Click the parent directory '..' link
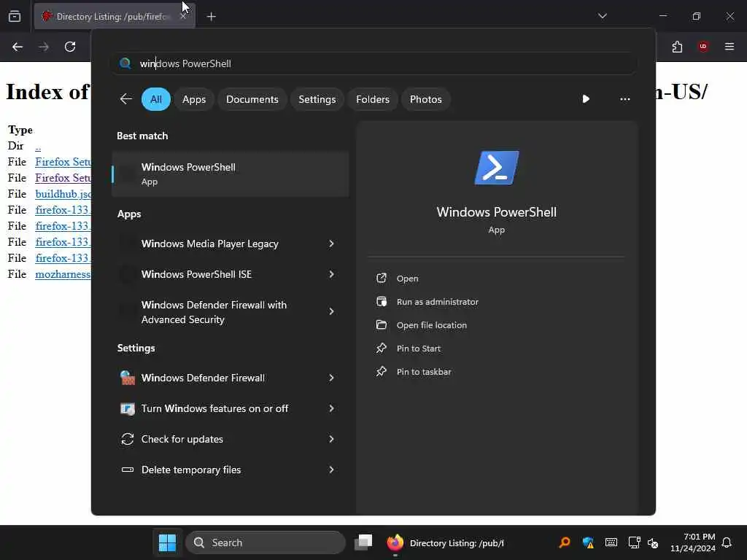747x560 pixels. 38,146
